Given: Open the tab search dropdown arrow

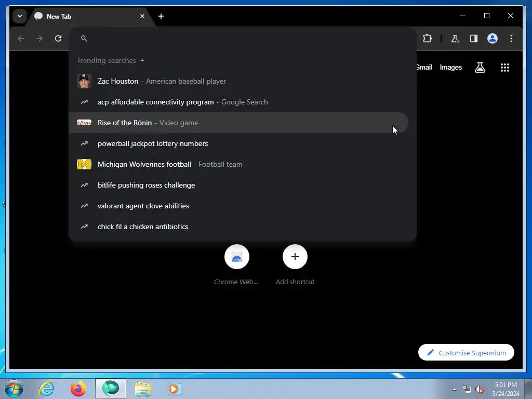Looking at the screenshot, I should coord(20,16).
